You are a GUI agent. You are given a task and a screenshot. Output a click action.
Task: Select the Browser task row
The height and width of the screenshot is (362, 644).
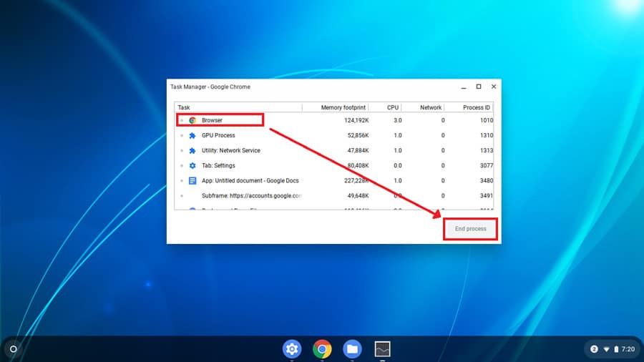pyautogui.click(x=334, y=120)
